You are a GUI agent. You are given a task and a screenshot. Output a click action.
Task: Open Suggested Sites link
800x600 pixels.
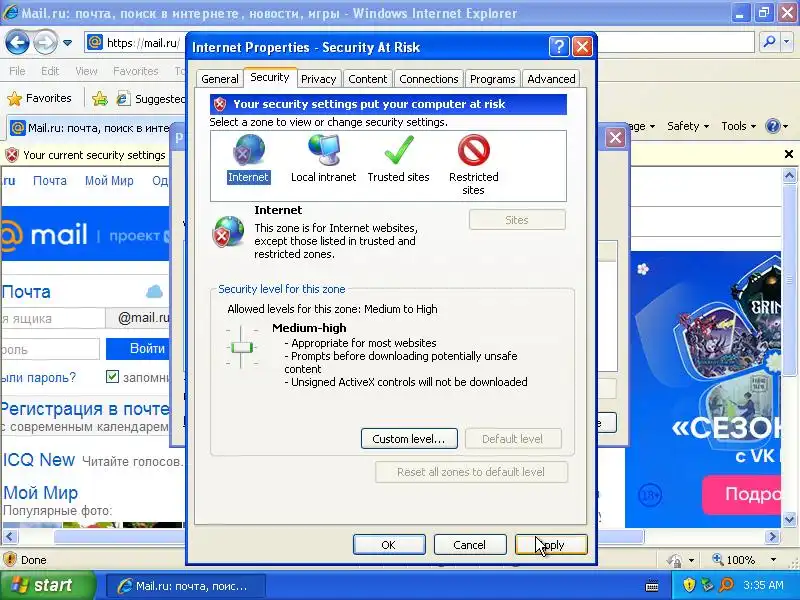coord(151,98)
